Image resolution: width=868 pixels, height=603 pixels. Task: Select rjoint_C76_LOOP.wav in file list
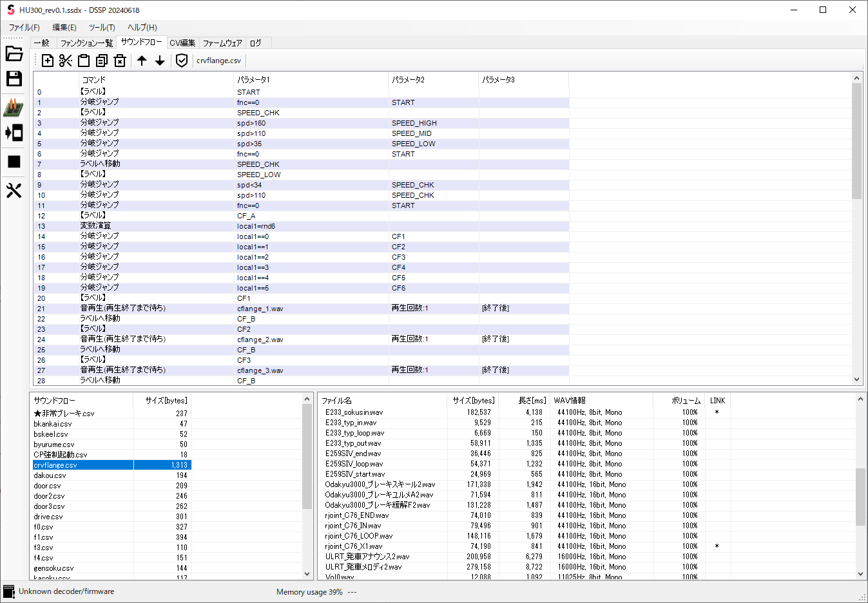(359, 536)
